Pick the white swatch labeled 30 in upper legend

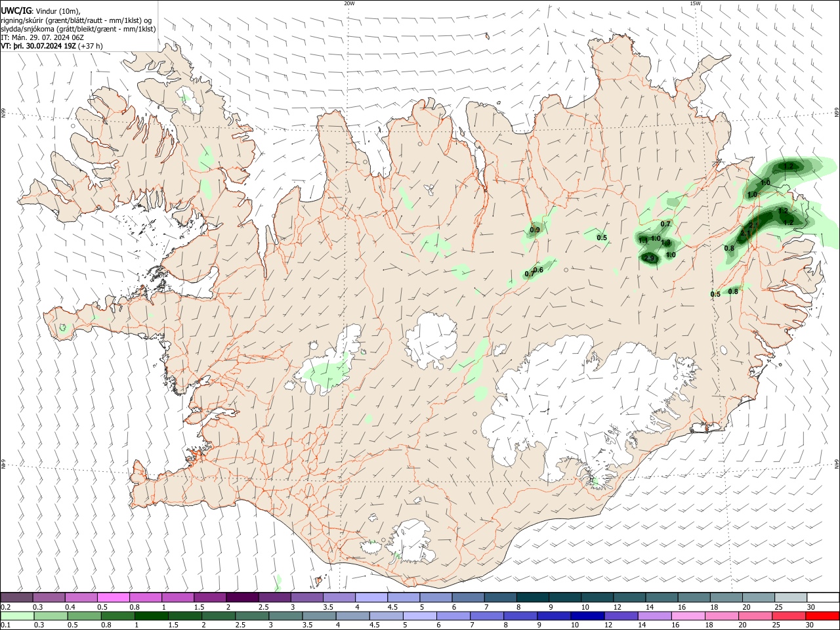click(823, 598)
